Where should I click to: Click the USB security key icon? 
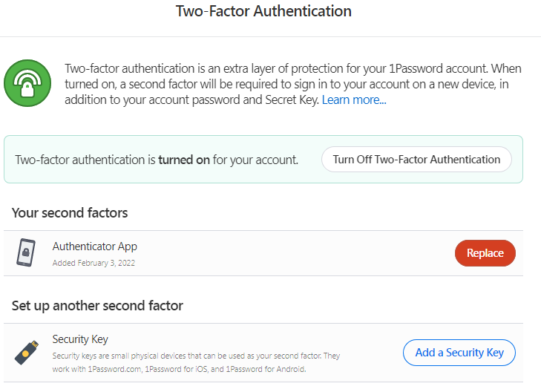[x=27, y=353]
